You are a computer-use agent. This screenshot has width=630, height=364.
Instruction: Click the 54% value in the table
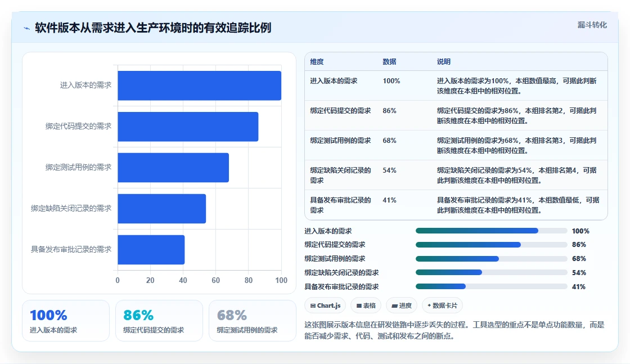[389, 170]
